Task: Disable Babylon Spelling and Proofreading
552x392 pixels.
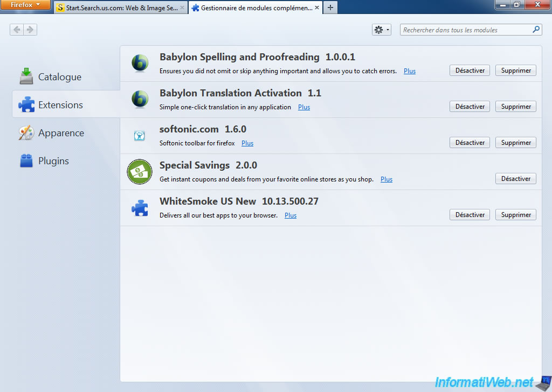Action: [470, 71]
